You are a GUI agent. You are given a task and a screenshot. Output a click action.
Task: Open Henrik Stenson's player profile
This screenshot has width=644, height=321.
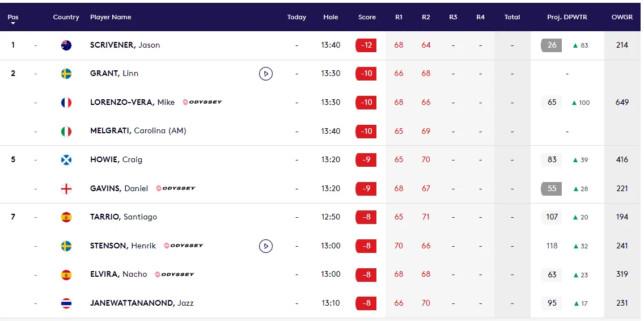pyautogui.click(x=123, y=246)
